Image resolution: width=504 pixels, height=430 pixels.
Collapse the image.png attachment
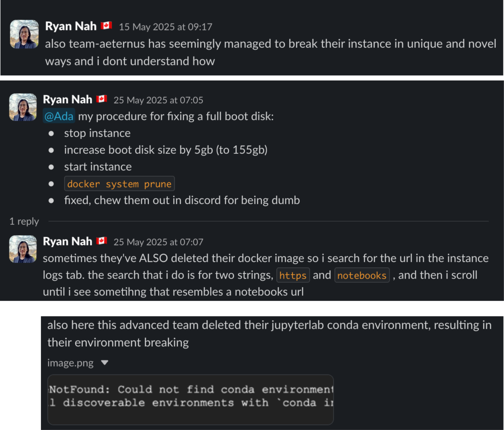(x=105, y=363)
